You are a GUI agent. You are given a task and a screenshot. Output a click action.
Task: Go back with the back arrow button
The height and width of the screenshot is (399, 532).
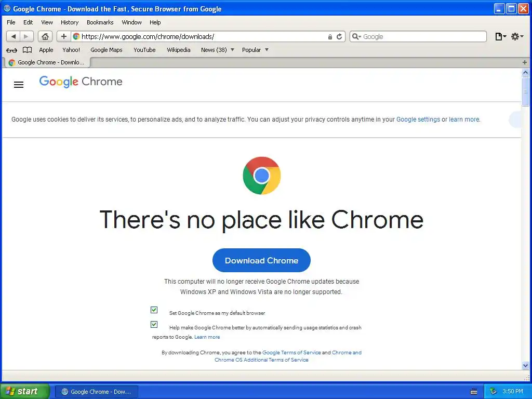pyautogui.click(x=13, y=36)
